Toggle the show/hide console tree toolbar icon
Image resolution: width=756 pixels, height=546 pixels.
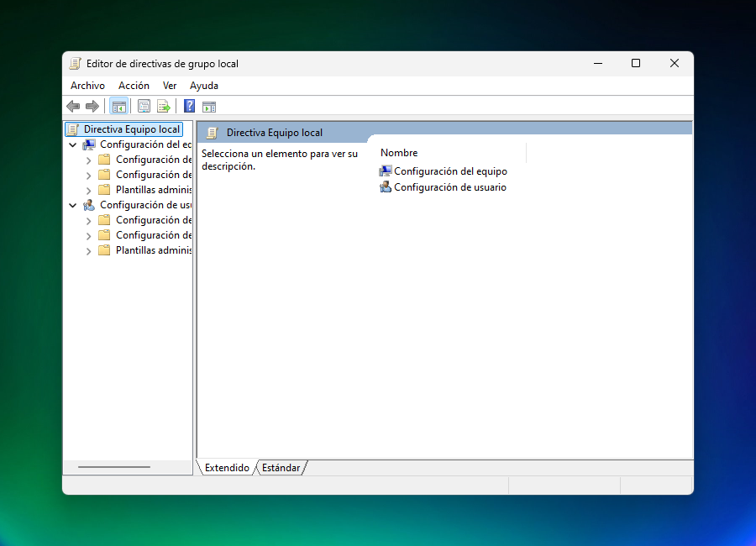click(x=119, y=106)
